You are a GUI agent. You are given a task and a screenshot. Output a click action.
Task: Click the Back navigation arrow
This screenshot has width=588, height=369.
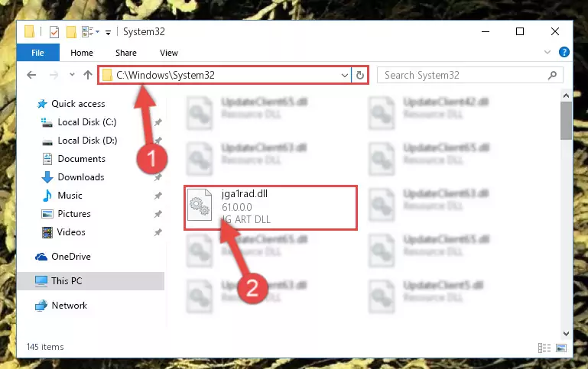click(x=31, y=75)
